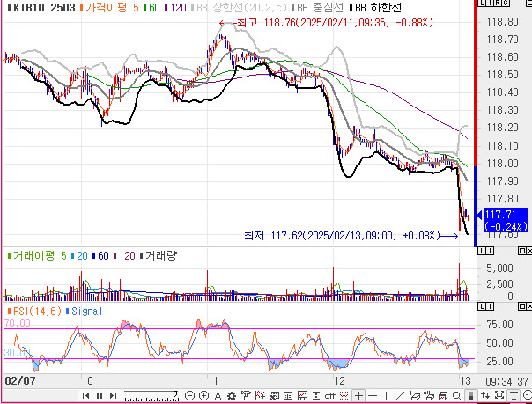This screenshot has width=532, height=404.
Task: Select the crosshair cursor tool
Action: coord(358,395)
